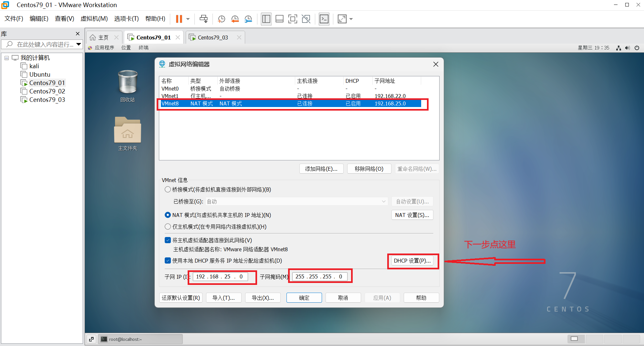This screenshot has width=644, height=346.
Task: Click the guest power icon
Action: point(637,48)
